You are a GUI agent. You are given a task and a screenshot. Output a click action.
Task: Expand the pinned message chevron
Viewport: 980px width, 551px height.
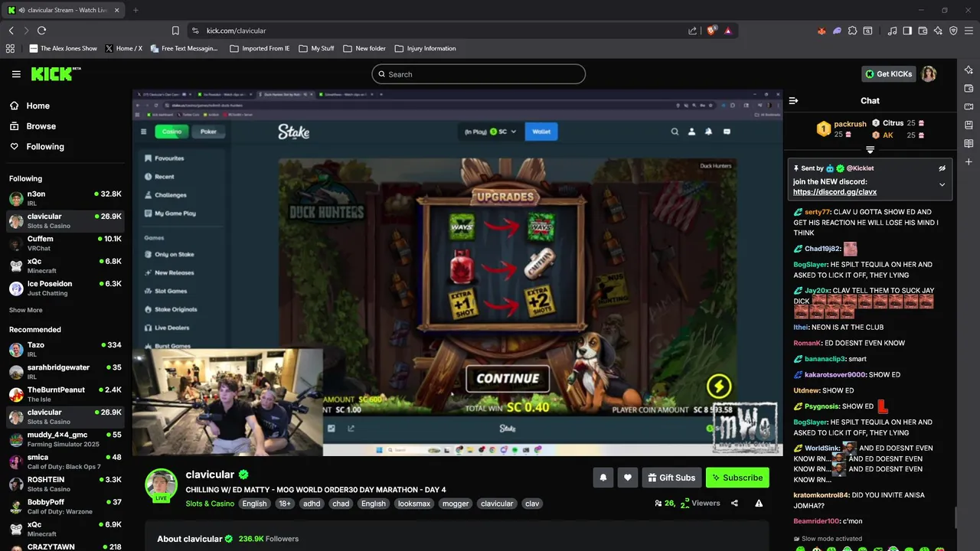942,184
